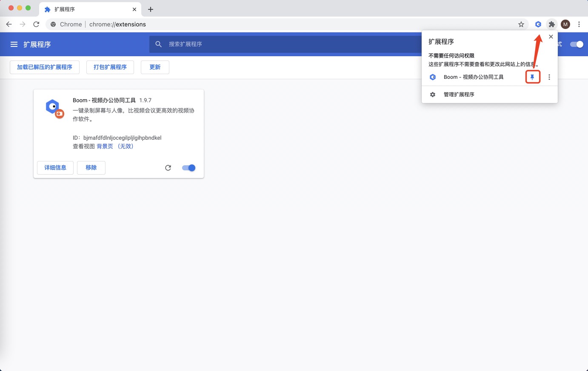Open the Chrome profile avatar menu
This screenshot has width=588, height=371.
point(565,24)
